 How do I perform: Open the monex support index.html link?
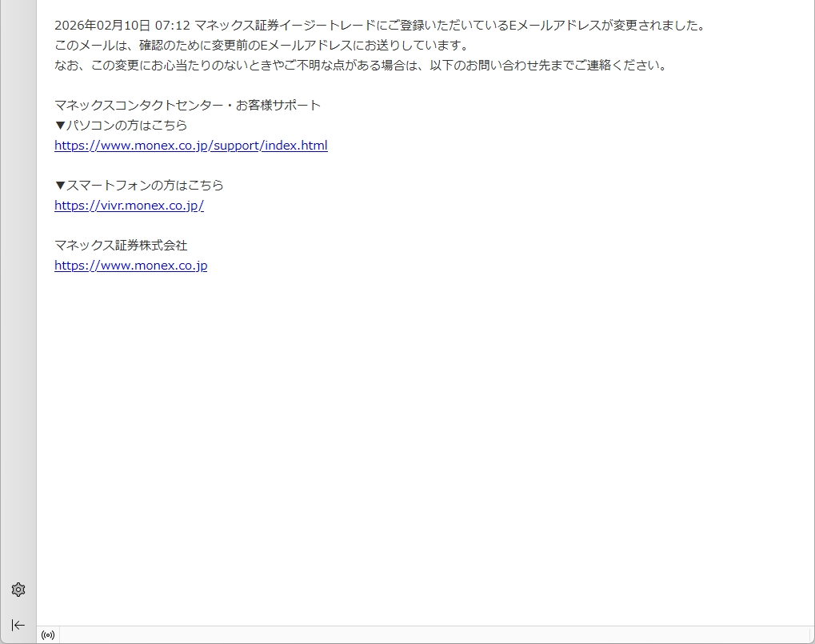click(x=190, y=146)
